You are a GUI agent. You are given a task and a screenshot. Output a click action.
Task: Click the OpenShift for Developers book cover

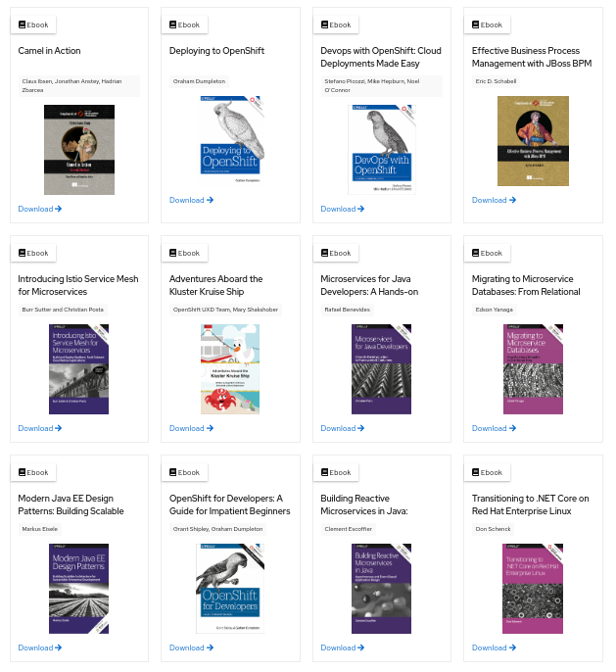point(231,588)
